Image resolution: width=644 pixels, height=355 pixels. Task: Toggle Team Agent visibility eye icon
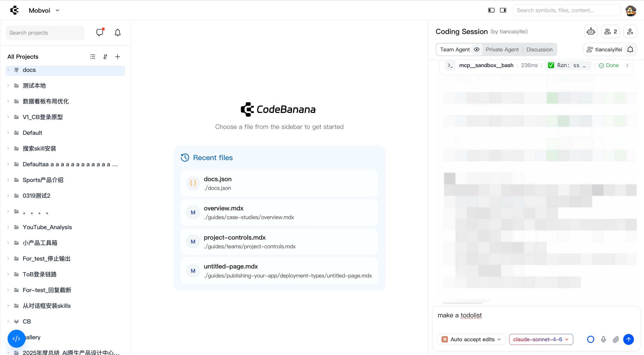click(477, 50)
